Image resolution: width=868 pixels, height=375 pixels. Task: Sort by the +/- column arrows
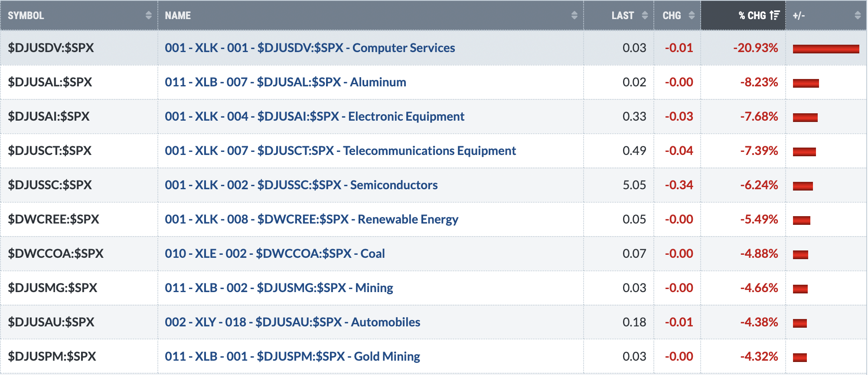857,15
